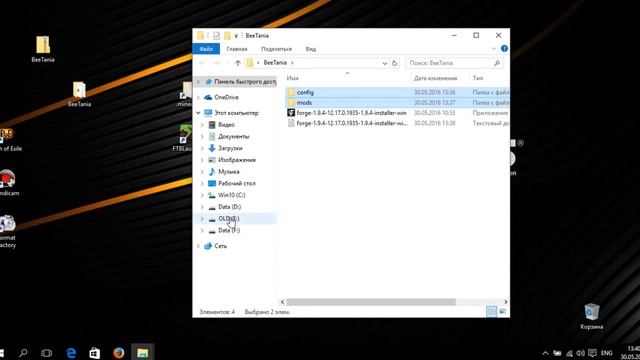Expand the Quick access panel node
Viewport: 640px width, 360px height.
pyautogui.click(x=198, y=82)
